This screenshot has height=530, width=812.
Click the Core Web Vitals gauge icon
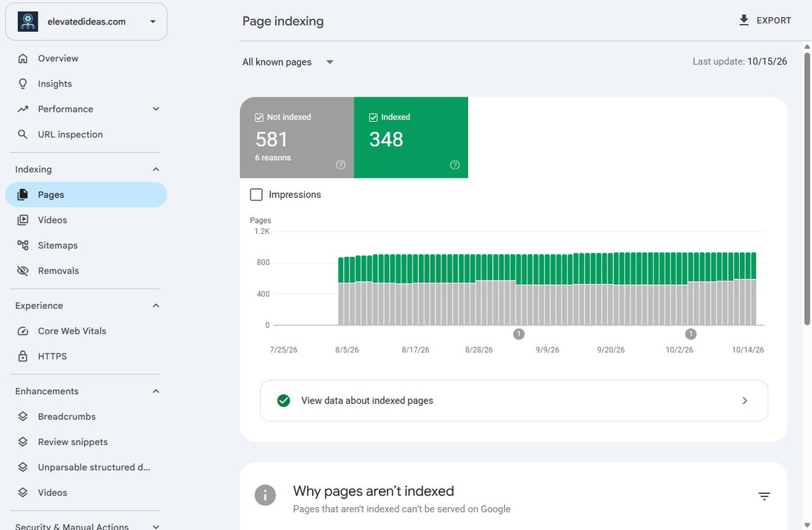[23, 331]
